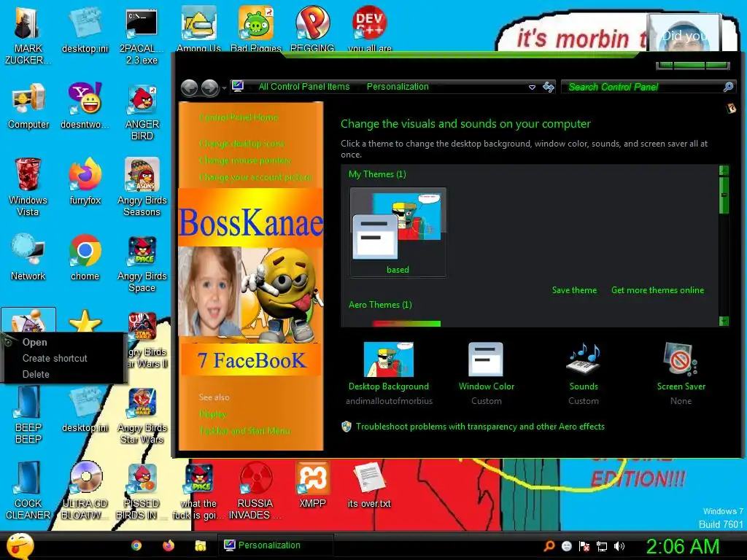Click the help icon in Personalization
Viewport: 747px width, 560px height.
(x=731, y=109)
